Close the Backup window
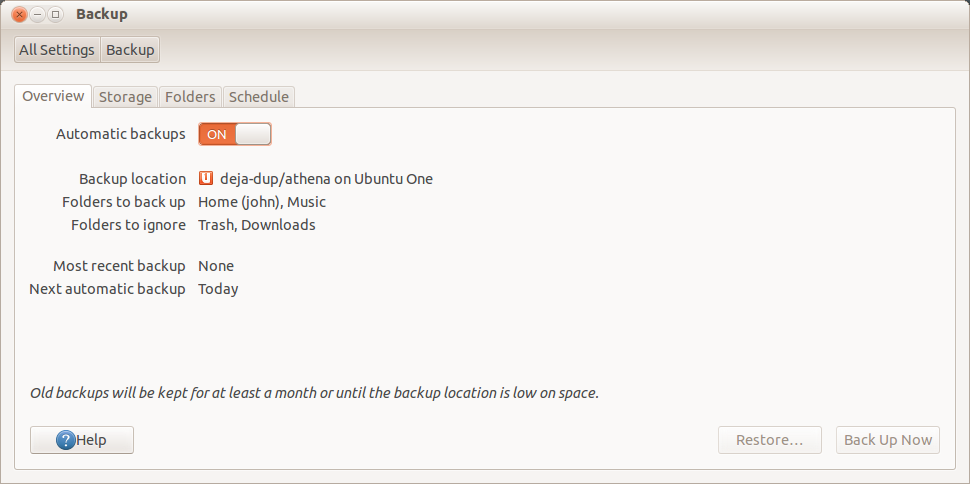This screenshot has height=484, width=970. 19,15
